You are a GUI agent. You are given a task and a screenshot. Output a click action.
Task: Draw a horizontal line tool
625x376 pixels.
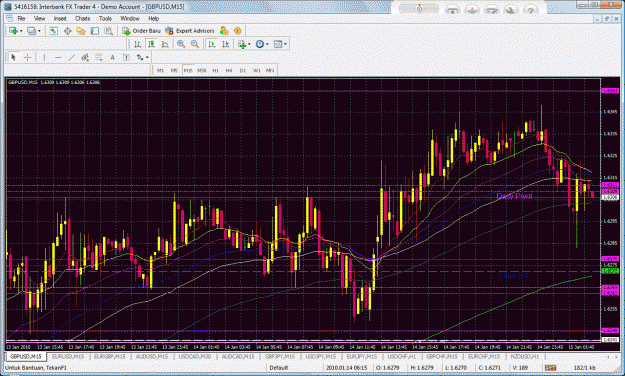coord(58,57)
